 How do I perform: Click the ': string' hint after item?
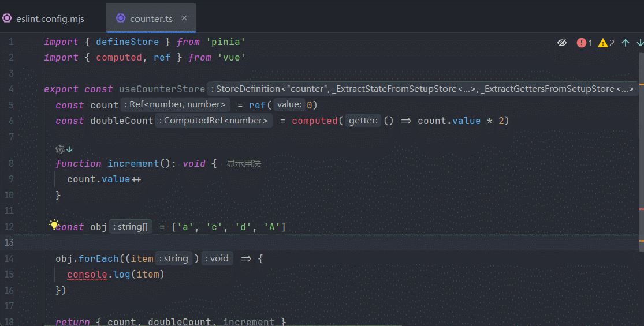(x=174, y=258)
